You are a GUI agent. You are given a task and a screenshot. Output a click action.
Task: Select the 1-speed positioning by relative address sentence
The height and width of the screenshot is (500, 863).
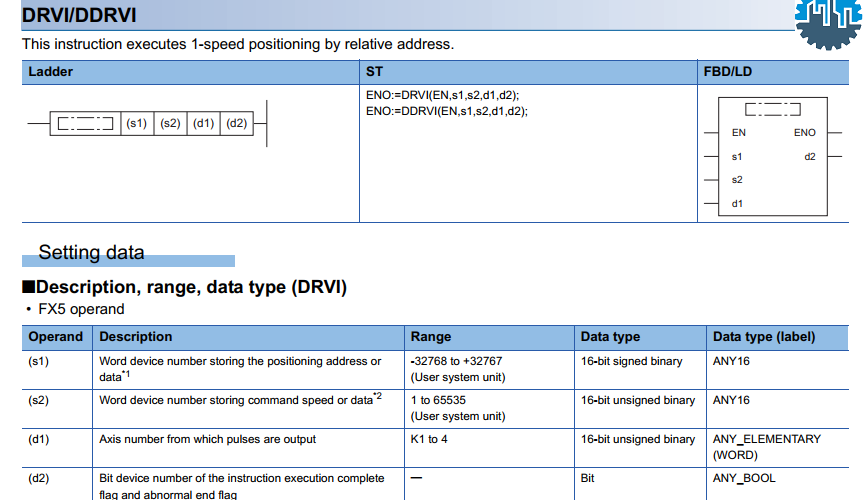pyautogui.click(x=238, y=44)
